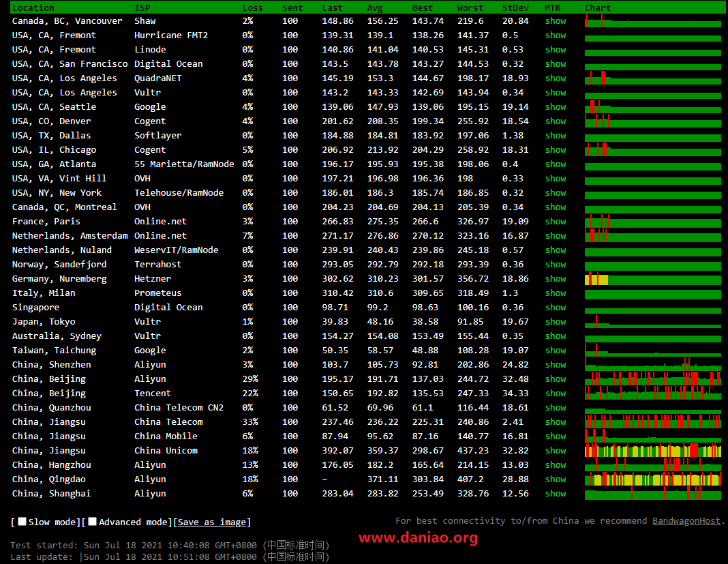Screen dimensions: 728x564
Task: Select the Last update timestamp line
Action: click(170, 556)
